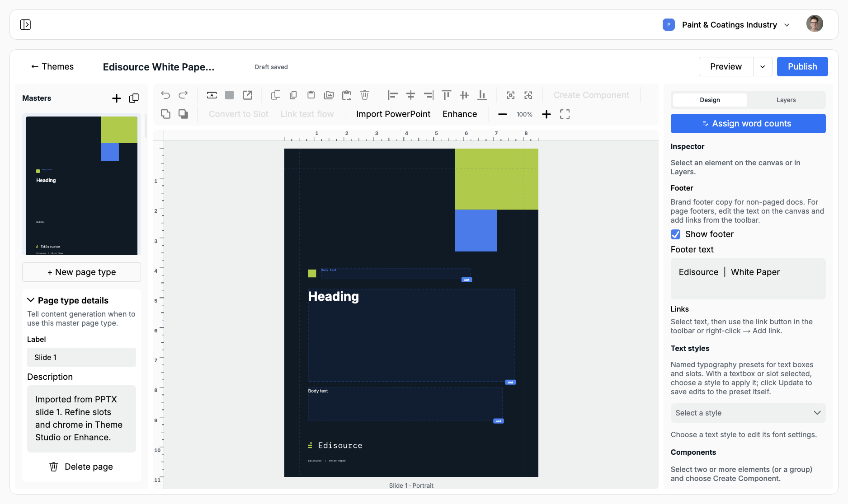Click the Preview button
Viewport: 848px width, 504px height.
[726, 67]
